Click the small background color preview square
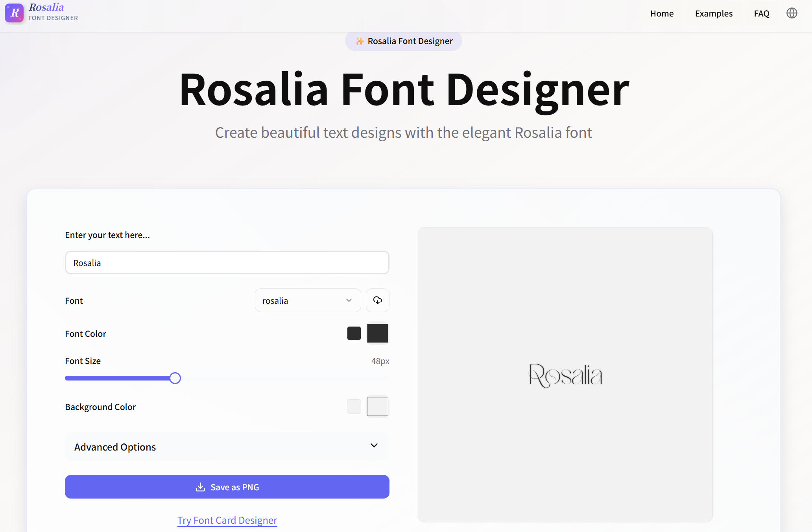The height and width of the screenshot is (532, 812). pyautogui.click(x=354, y=406)
